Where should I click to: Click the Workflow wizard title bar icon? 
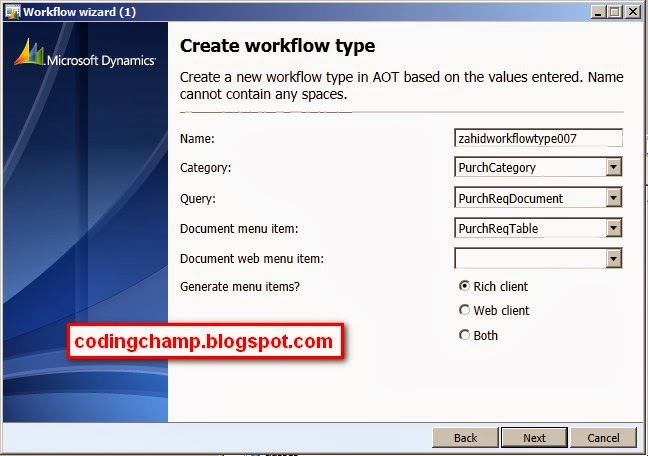[x=13, y=12]
